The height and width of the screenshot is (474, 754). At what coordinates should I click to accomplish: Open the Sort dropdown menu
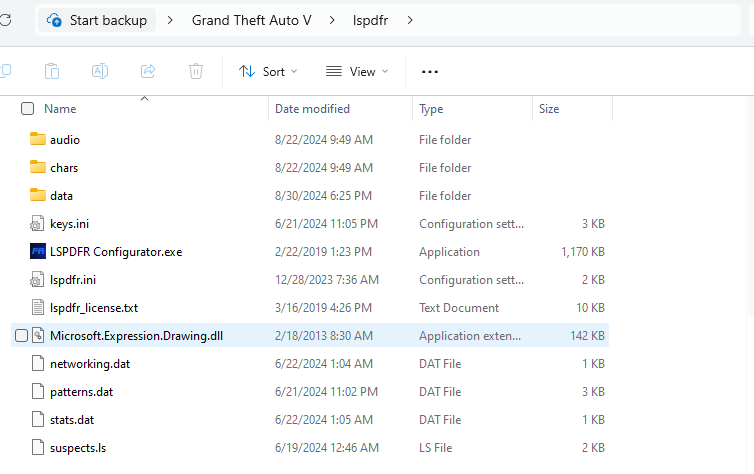pyautogui.click(x=268, y=71)
